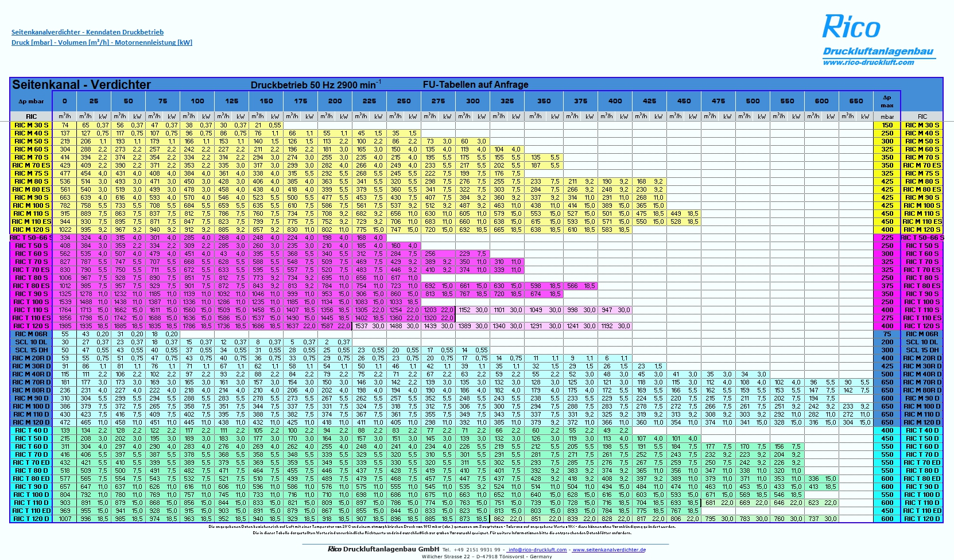Select the 350 mbar pressure column header

[x=544, y=101]
